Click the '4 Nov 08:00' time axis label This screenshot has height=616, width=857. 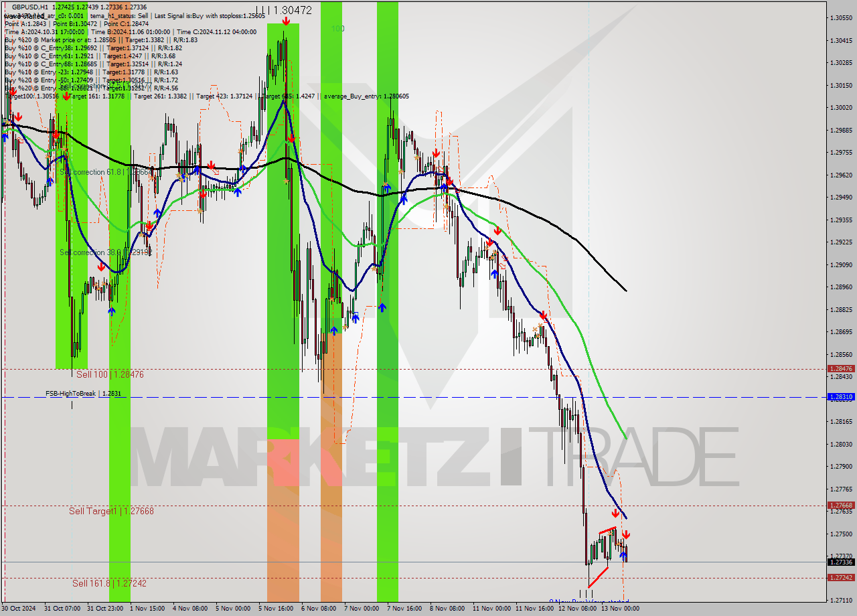tap(190, 609)
